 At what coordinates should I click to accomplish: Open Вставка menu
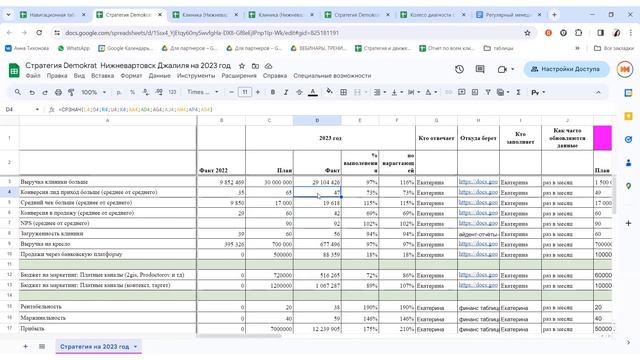click(x=102, y=76)
